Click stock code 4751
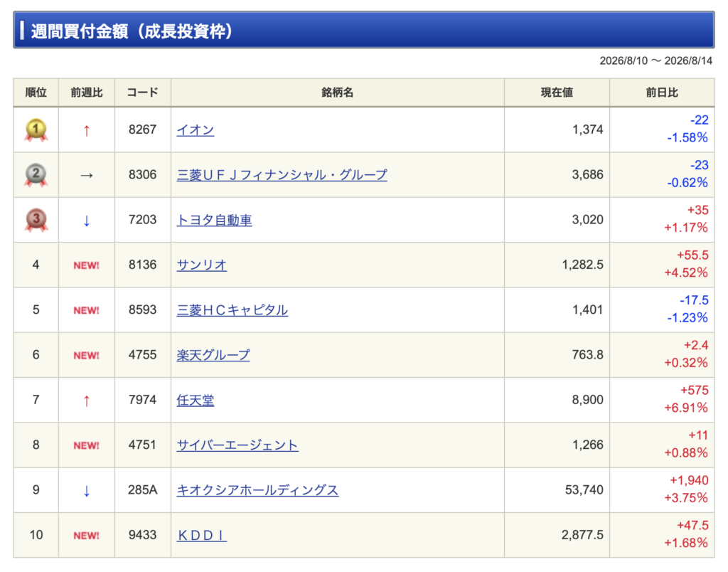 click(x=142, y=445)
